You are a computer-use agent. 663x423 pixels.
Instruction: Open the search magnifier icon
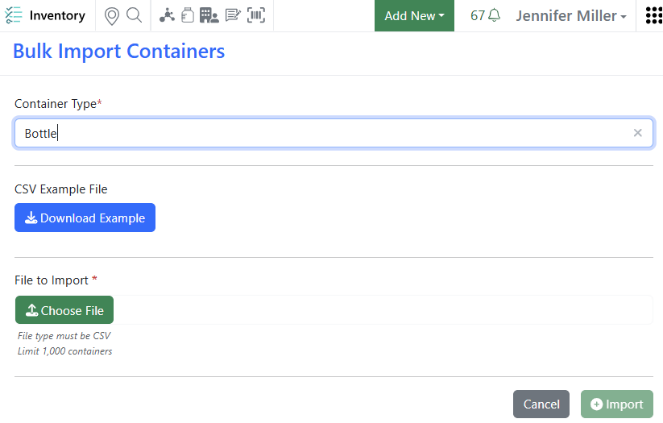[x=134, y=16]
